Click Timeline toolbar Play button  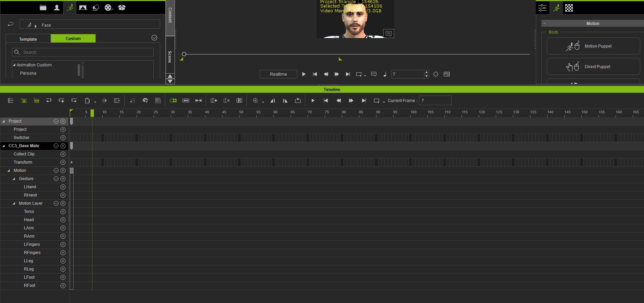[313, 101]
